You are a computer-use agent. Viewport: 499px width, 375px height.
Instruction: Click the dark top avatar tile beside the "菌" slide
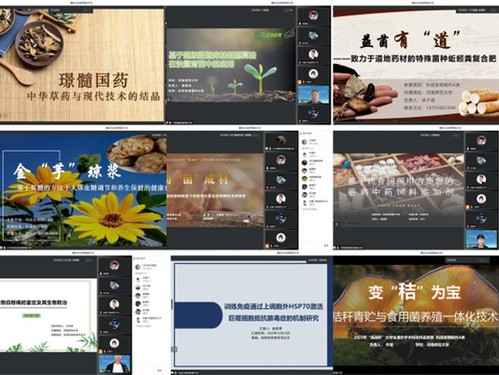tap(281, 141)
